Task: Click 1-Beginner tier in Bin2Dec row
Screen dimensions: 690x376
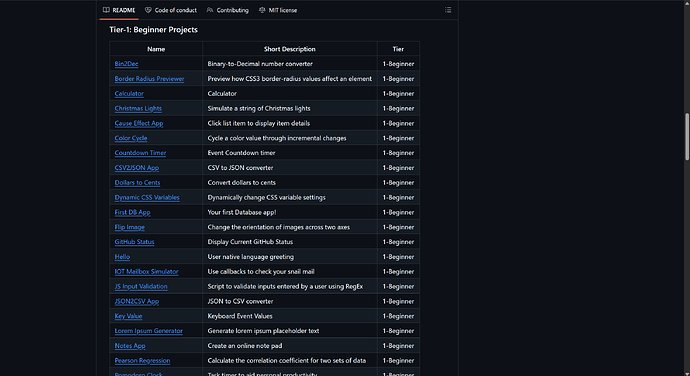Action: point(398,64)
